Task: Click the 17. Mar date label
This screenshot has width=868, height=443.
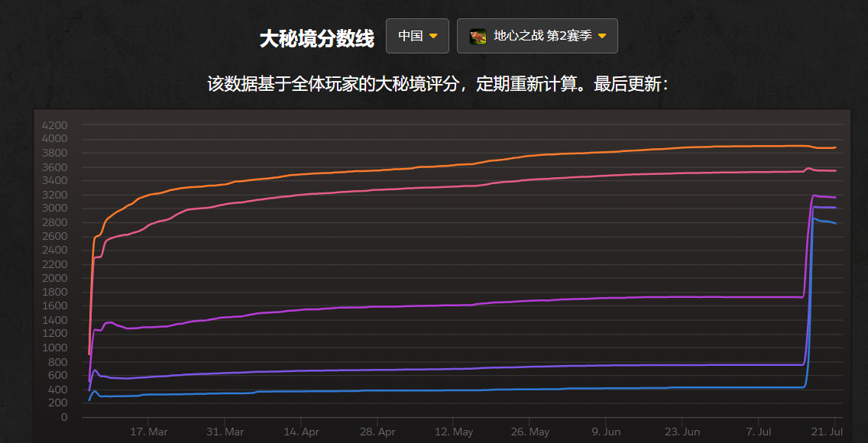Action: pyautogui.click(x=149, y=432)
